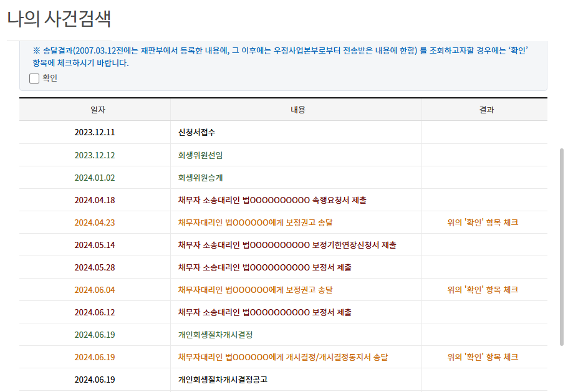Click result text for 2024.04.23 row
The image size is (568, 392).
[x=483, y=222]
